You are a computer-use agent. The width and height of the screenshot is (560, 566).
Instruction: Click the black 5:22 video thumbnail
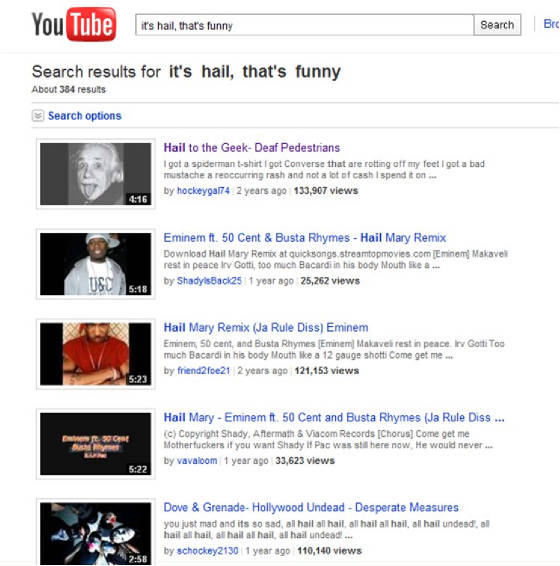pyautogui.click(x=96, y=444)
